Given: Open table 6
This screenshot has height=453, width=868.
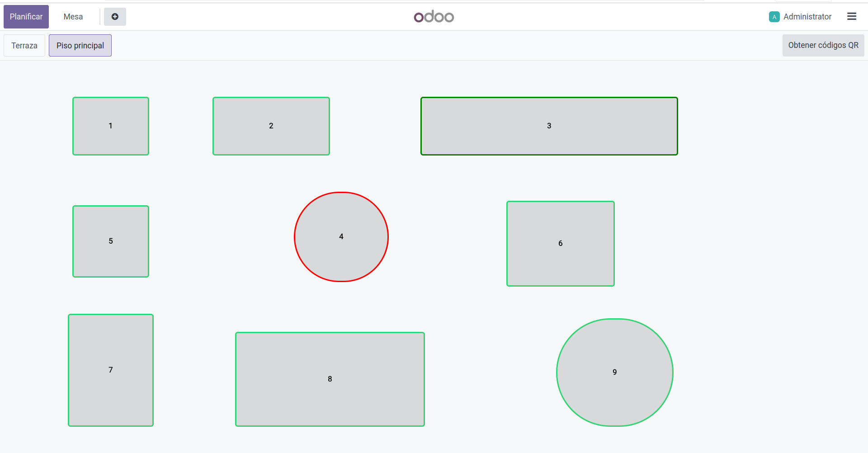Looking at the screenshot, I should coord(560,244).
